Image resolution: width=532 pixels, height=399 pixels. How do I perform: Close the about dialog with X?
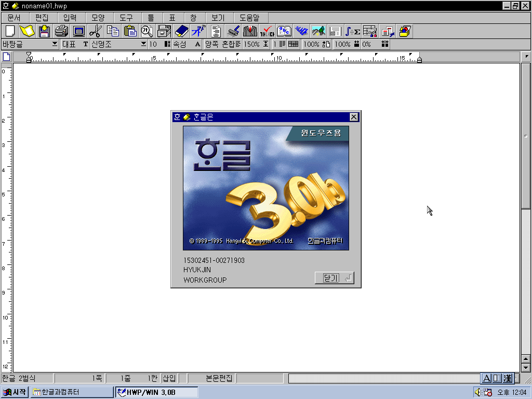353,117
